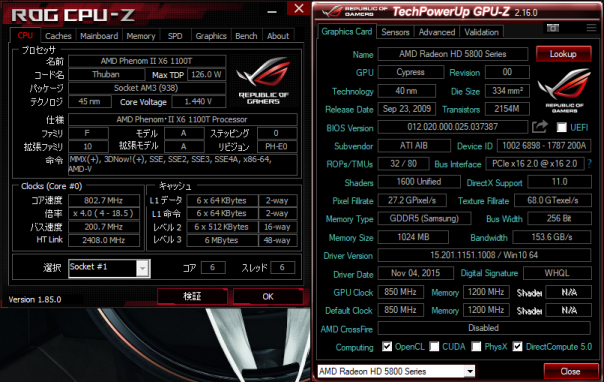Click the OK button in CPU-Z
Image resolution: width=604 pixels, height=382 pixels.
click(268, 296)
